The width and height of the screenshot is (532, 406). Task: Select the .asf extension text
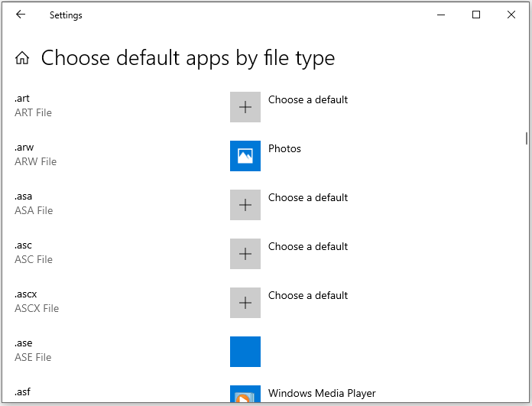point(22,391)
